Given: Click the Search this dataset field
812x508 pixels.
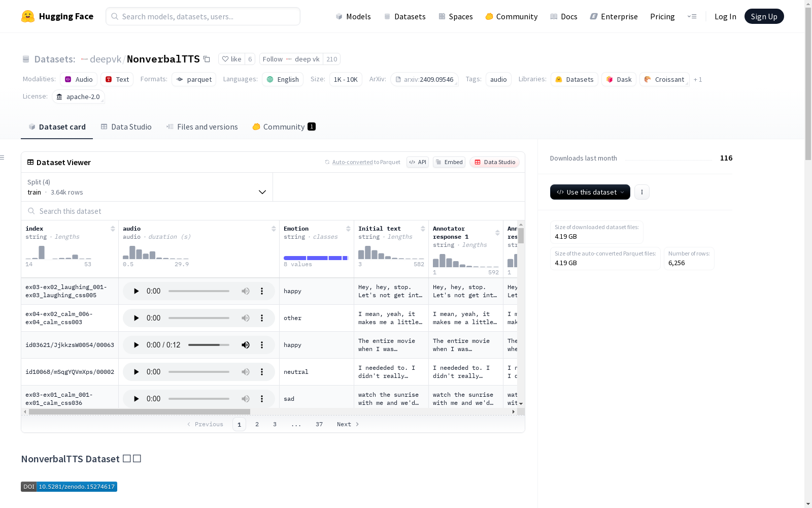Looking at the screenshot, I should [x=273, y=211].
